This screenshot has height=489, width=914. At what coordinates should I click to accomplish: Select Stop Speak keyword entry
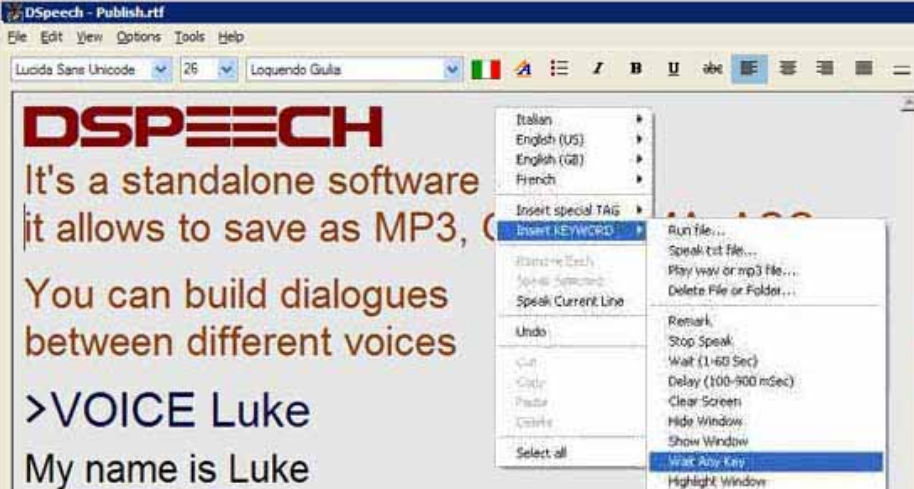click(x=701, y=341)
